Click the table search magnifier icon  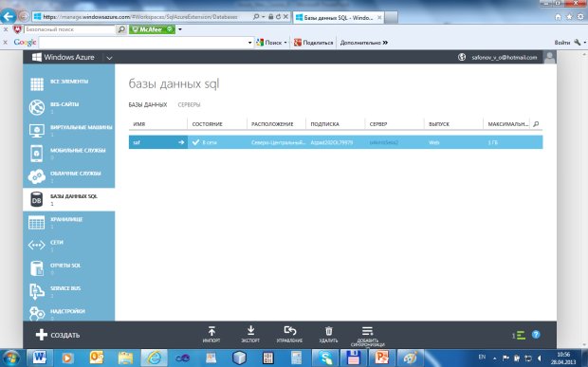[x=536, y=124]
